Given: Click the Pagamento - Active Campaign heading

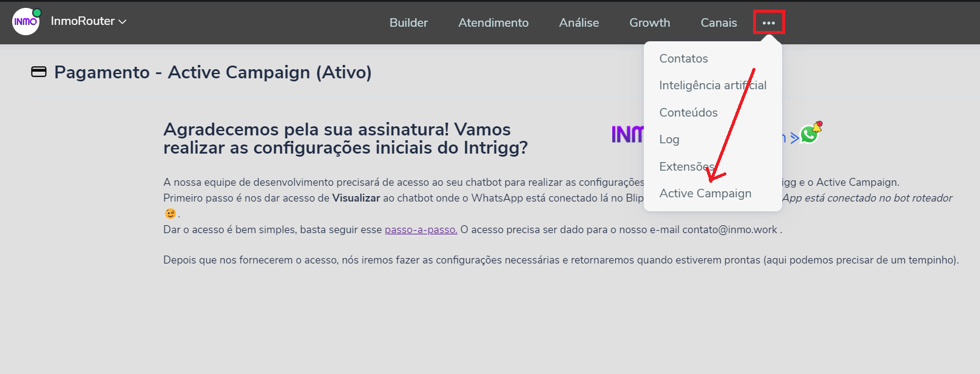Looking at the screenshot, I should pos(213,72).
